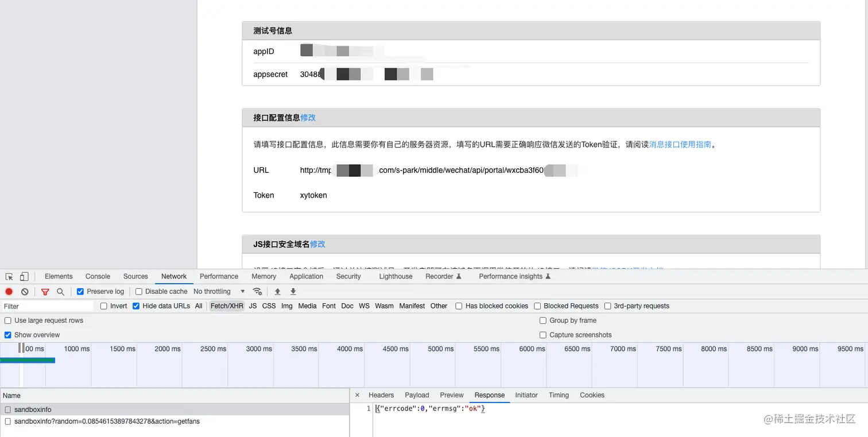The width and height of the screenshot is (868, 437).
Task: Toggle the Show overview checkbox
Action: (x=8, y=335)
